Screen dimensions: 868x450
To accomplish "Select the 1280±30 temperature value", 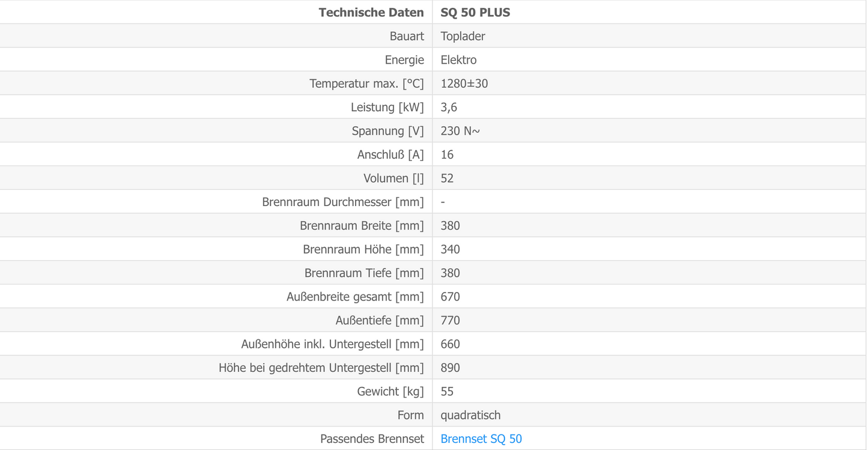I will pos(464,84).
